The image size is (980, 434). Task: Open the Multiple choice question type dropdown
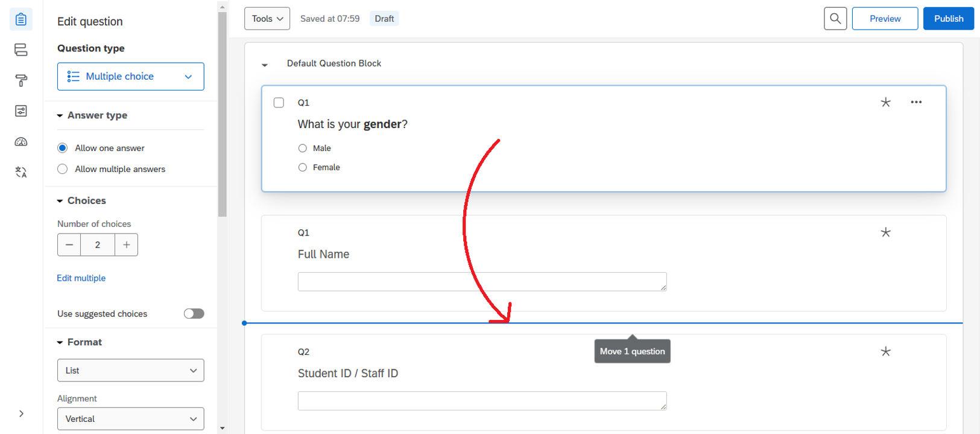pyautogui.click(x=130, y=77)
